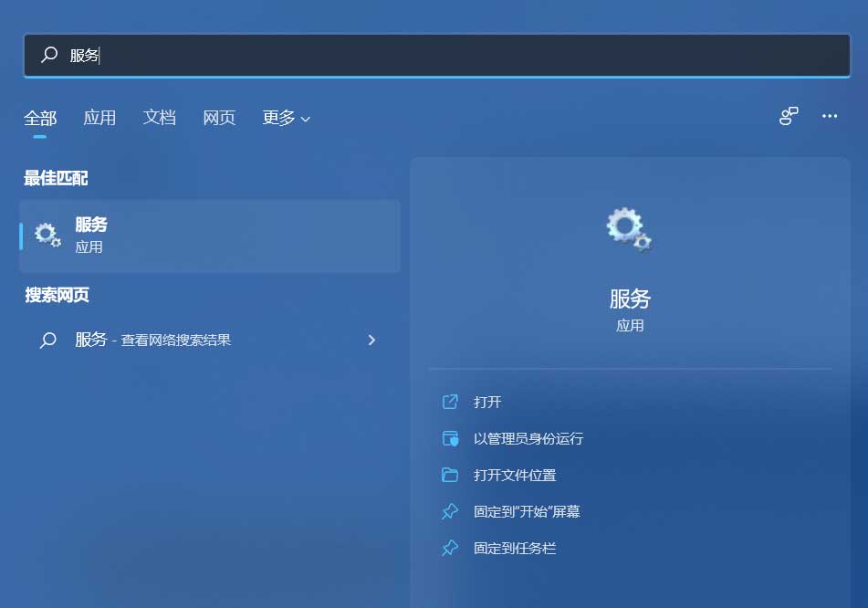Viewport: 868px width, 608px height.
Task: Expand 服务 web search results with arrow
Action: (371, 340)
